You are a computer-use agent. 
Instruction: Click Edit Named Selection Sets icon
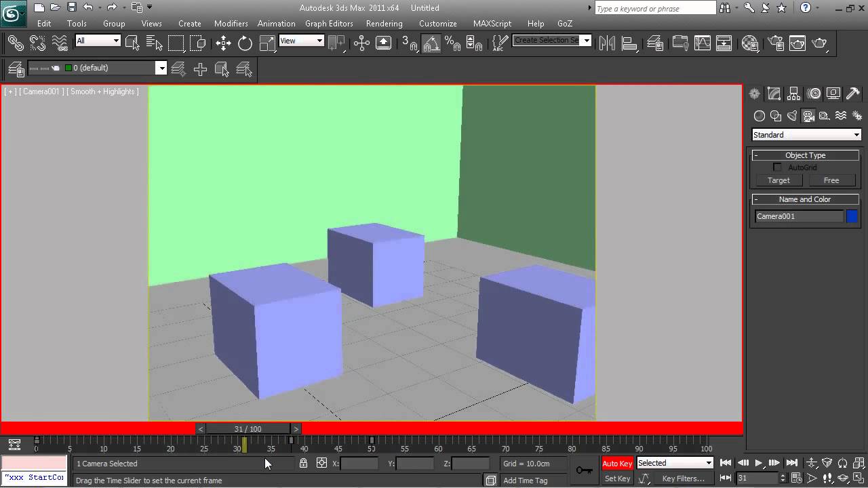click(499, 43)
